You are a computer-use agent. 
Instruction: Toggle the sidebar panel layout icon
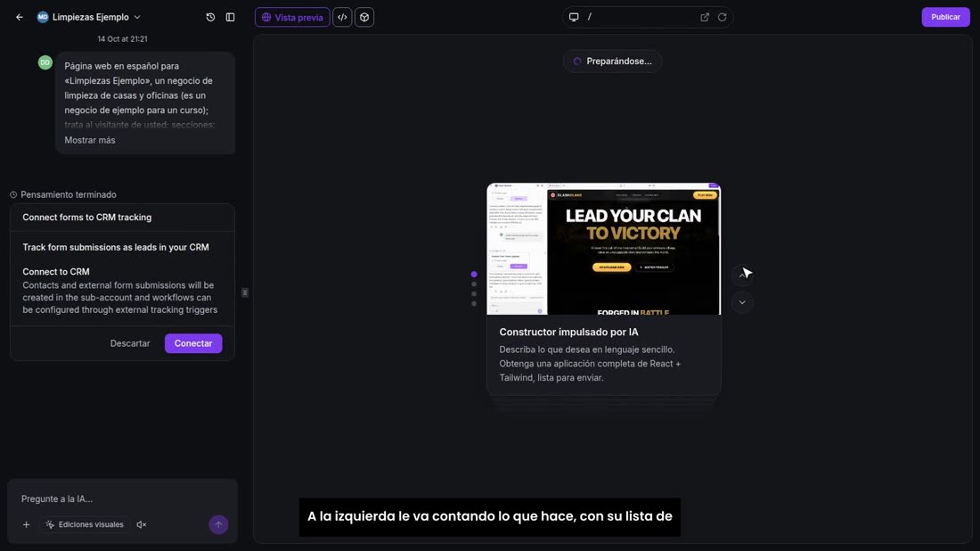[231, 18]
